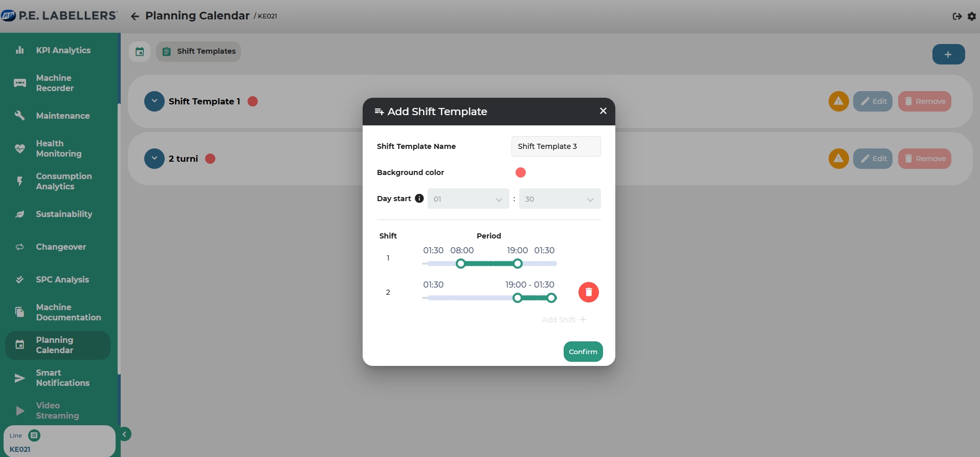This screenshot has height=457, width=980.
Task: Open the calendar view icon
Action: [140, 52]
